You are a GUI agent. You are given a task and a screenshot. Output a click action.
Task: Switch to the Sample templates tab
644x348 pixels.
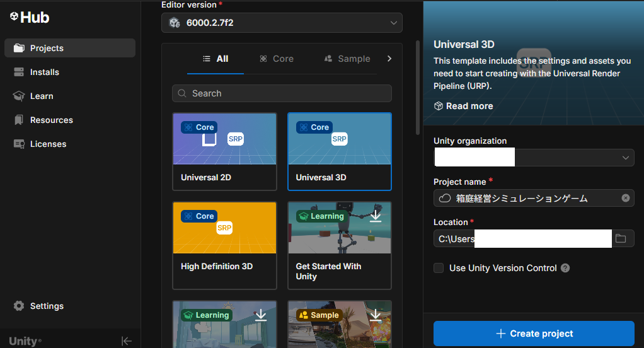(x=347, y=59)
